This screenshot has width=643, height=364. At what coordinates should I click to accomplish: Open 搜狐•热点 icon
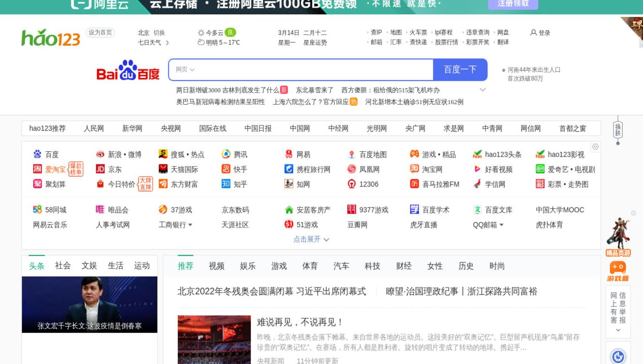163,154
